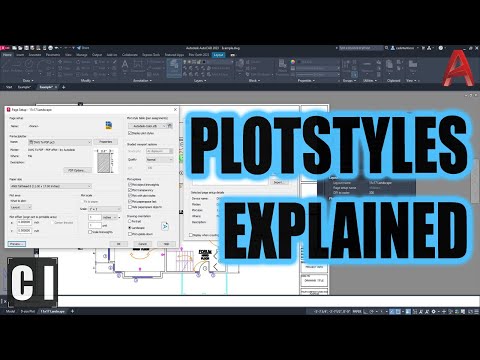Click the Match Properties icon in the Properties panel
Image resolution: width=480 pixels, height=360 pixels.
pos(282,66)
